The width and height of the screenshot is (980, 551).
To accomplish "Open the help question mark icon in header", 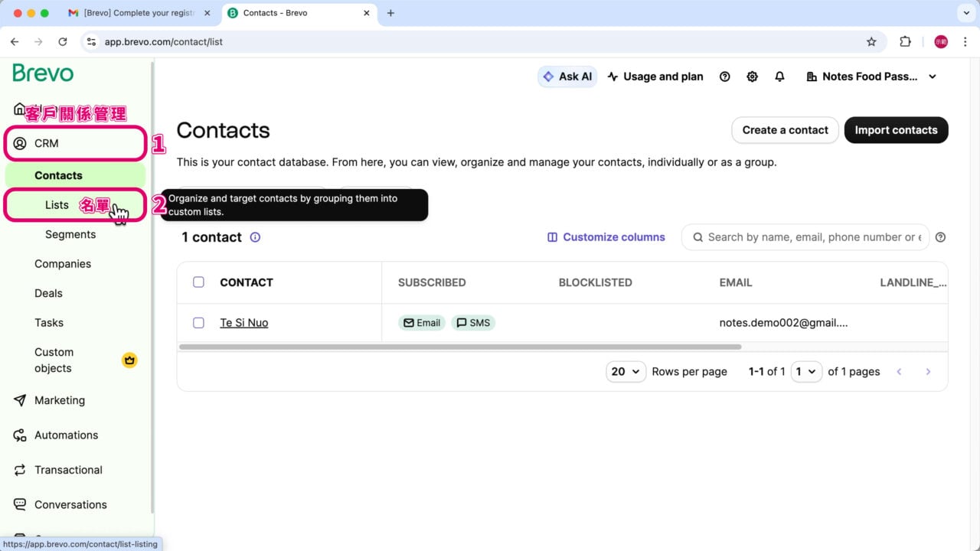I will (724, 77).
